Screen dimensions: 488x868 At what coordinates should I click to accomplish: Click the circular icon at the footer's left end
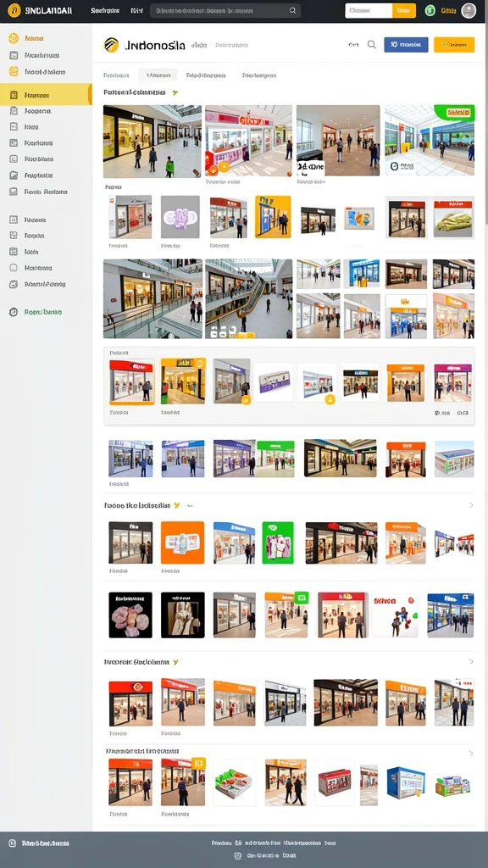(x=13, y=843)
